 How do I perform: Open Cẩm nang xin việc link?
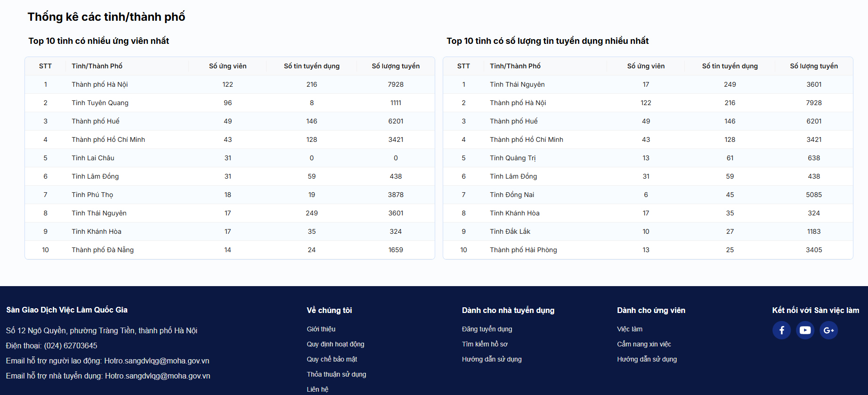point(644,344)
